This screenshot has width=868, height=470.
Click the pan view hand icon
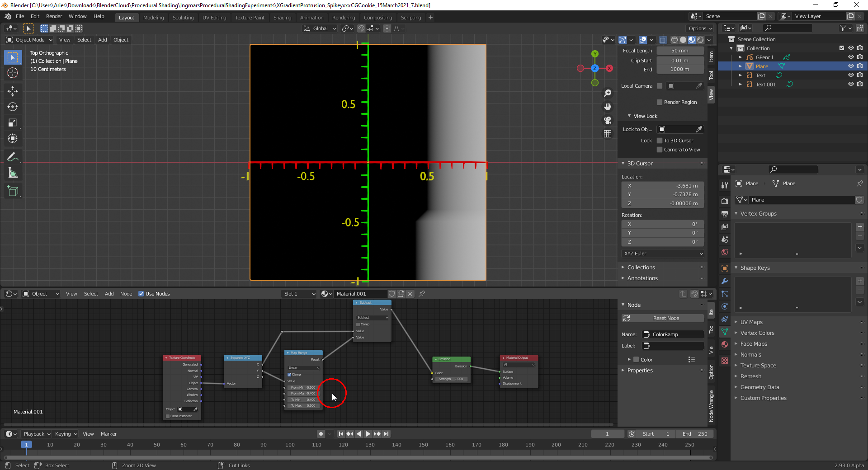[x=608, y=107]
